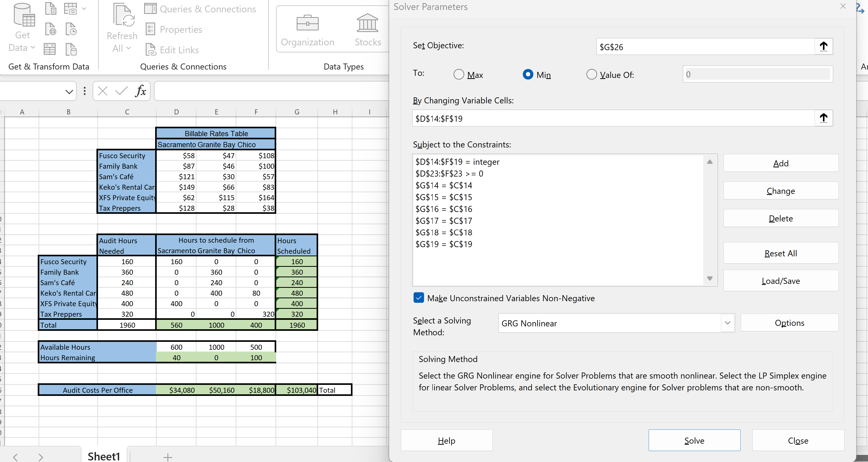Click the constraints list scroll down arrow
The height and width of the screenshot is (462, 868).
pyautogui.click(x=710, y=278)
